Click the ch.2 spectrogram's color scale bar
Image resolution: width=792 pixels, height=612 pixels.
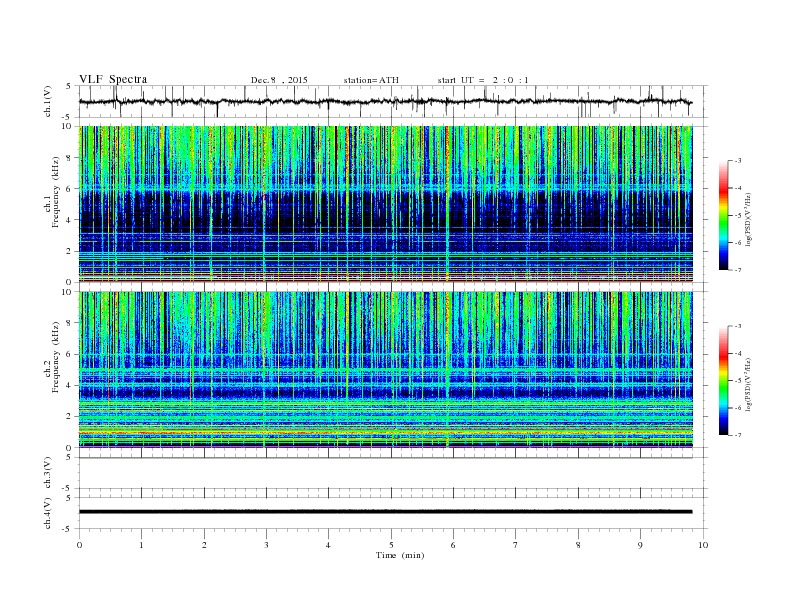pyautogui.click(x=723, y=380)
